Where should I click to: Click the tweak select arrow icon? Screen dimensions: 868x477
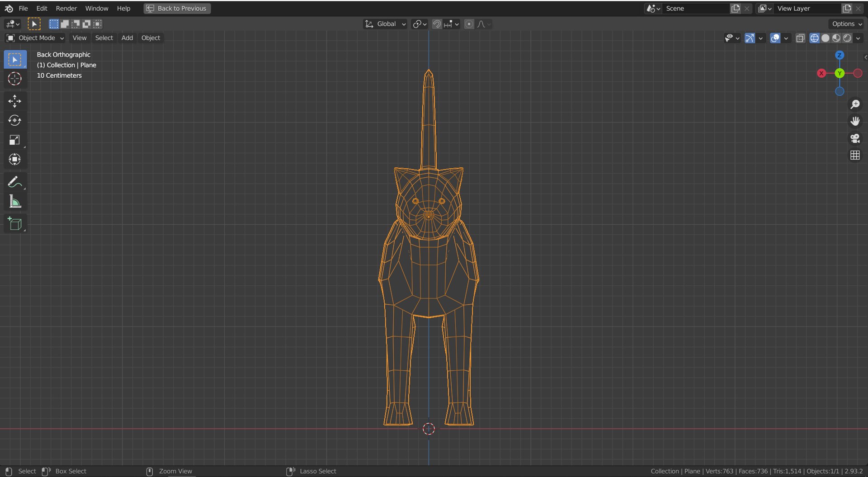tap(34, 24)
